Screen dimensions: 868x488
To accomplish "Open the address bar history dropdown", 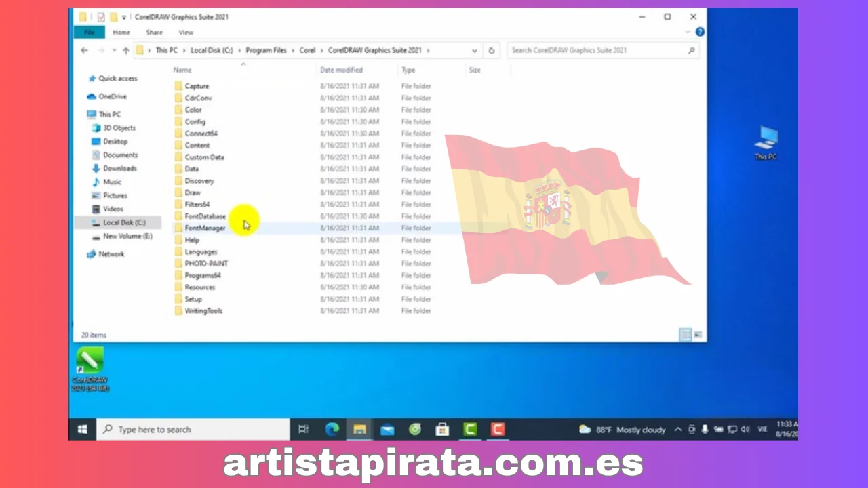I will 474,50.
